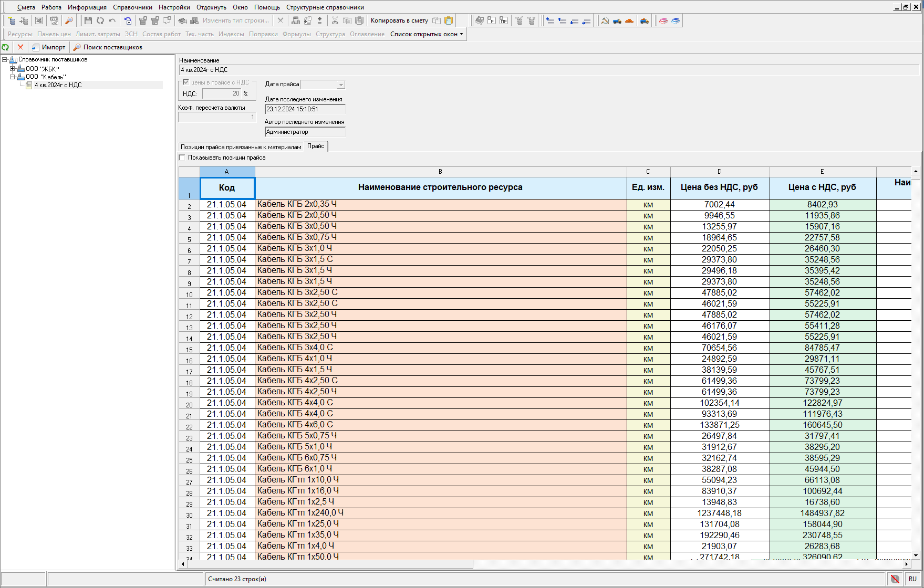This screenshot has height=588, width=924.
Task: Click the hammer and sickle labor icon
Action: [x=605, y=20]
